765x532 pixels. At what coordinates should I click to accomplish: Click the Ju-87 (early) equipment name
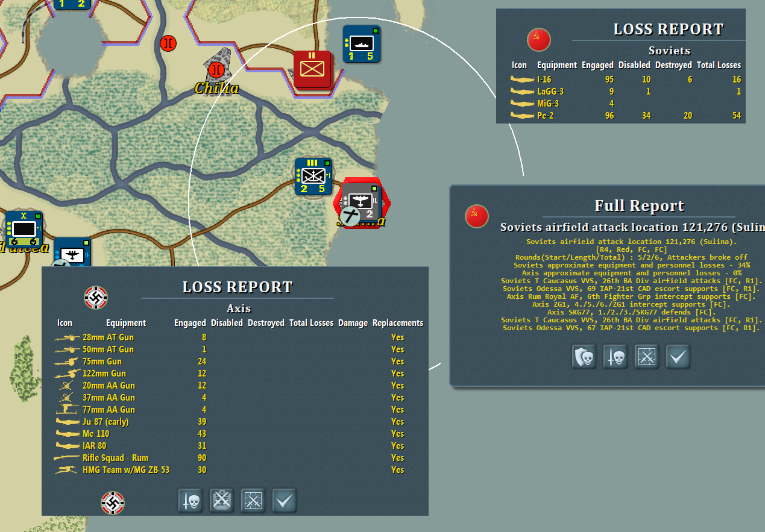(x=105, y=422)
